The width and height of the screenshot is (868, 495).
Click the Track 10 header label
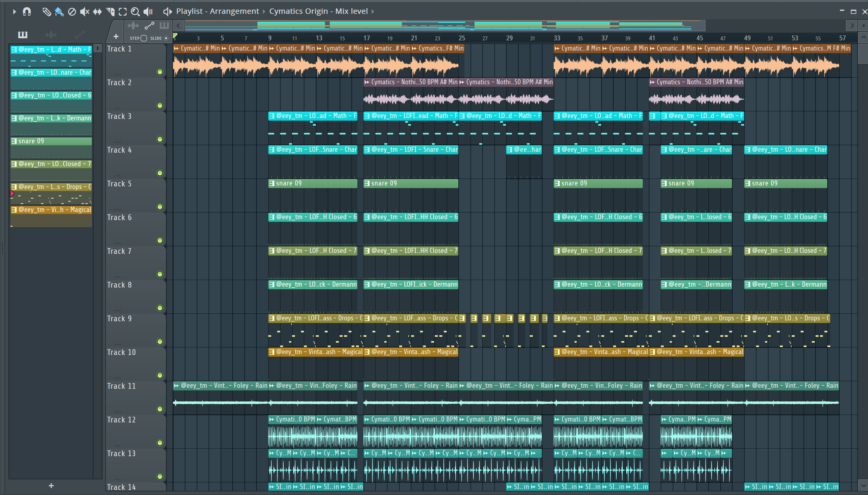click(121, 352)
